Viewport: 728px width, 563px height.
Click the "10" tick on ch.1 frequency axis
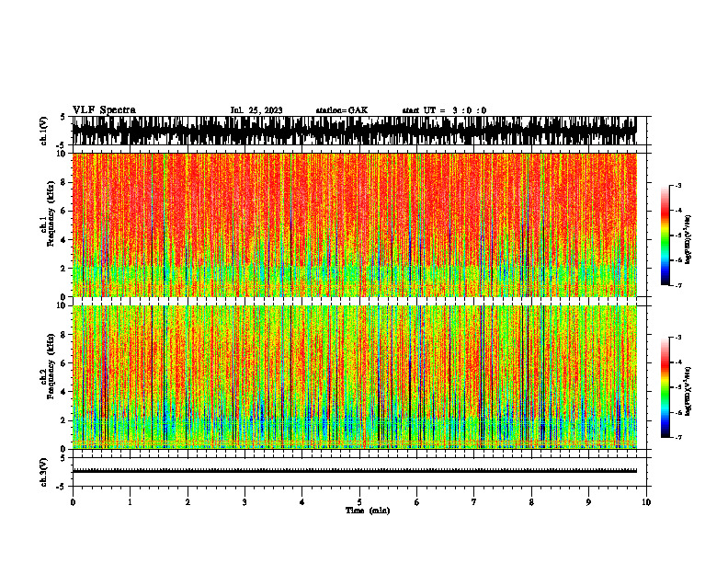click(x=62, y=154)
